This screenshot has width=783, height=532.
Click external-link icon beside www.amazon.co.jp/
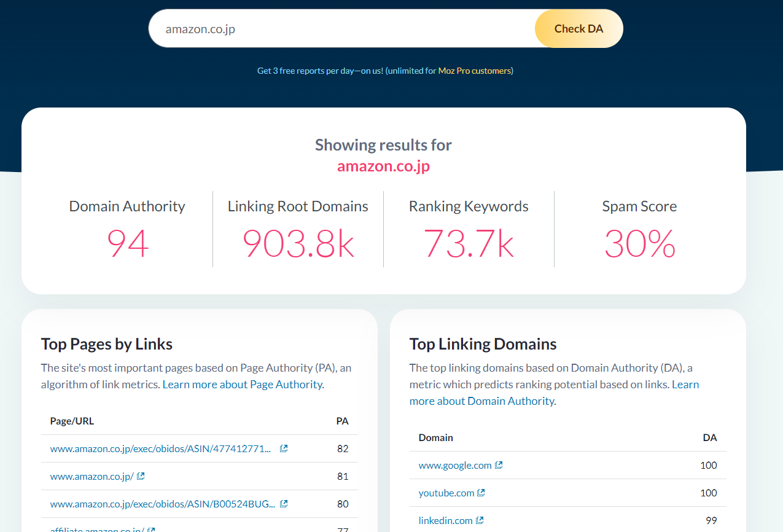pos(141,476)
